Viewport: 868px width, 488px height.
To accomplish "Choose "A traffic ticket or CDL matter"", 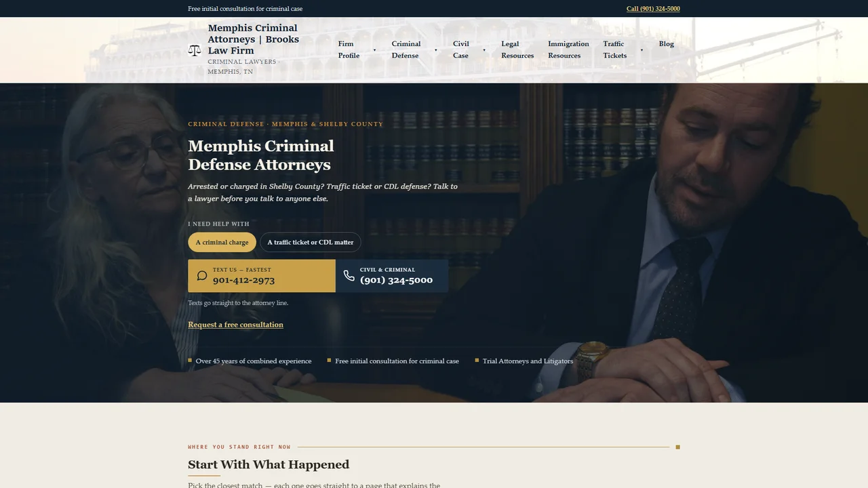I will coord(311,242).
